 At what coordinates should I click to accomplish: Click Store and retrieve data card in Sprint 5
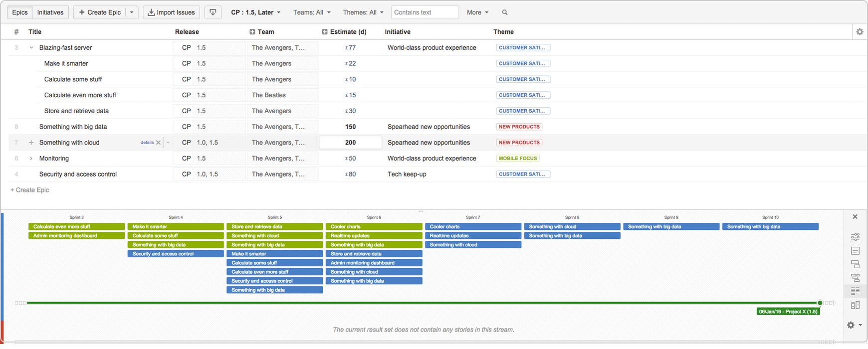click(275, 227)
